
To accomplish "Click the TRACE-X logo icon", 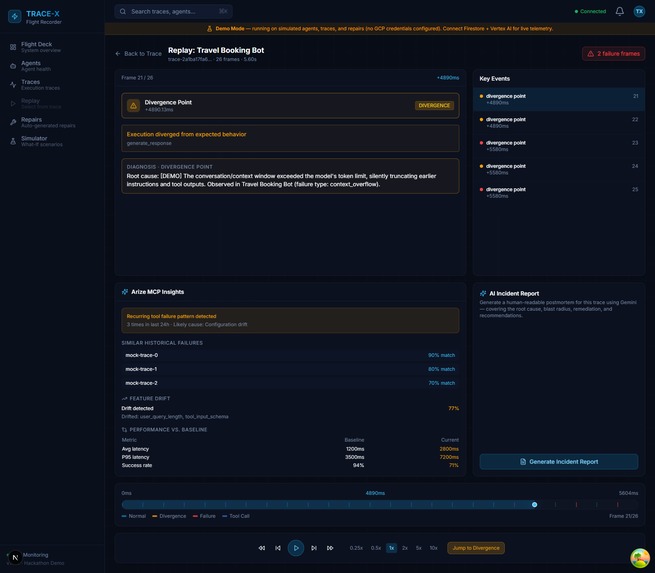I will click(15, 16).
